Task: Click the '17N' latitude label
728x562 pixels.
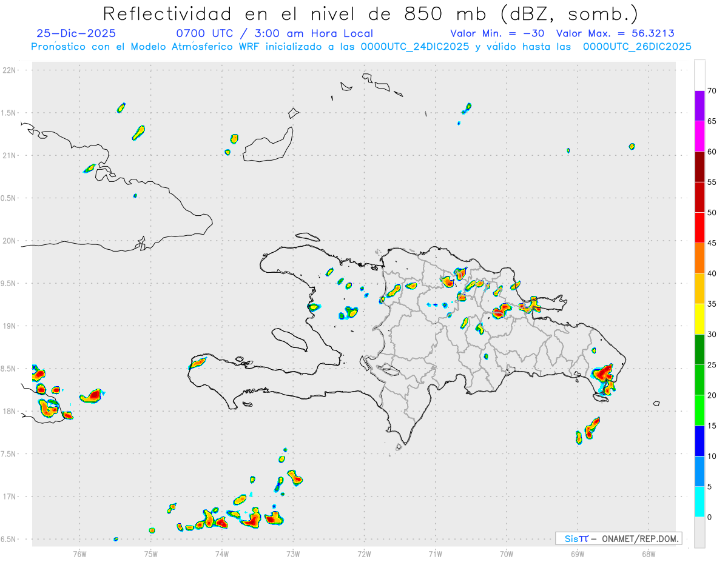Action: point(10,497)
